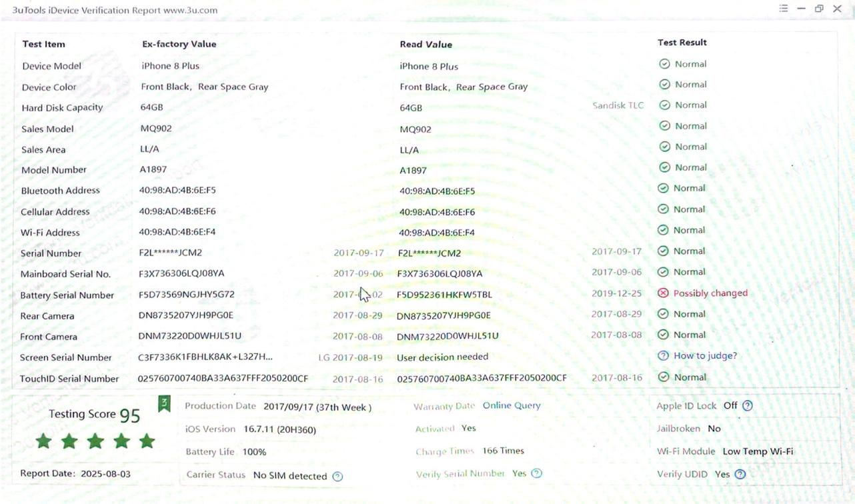Select the Test Result column header
855x504 pixels.
coord(682,42)
